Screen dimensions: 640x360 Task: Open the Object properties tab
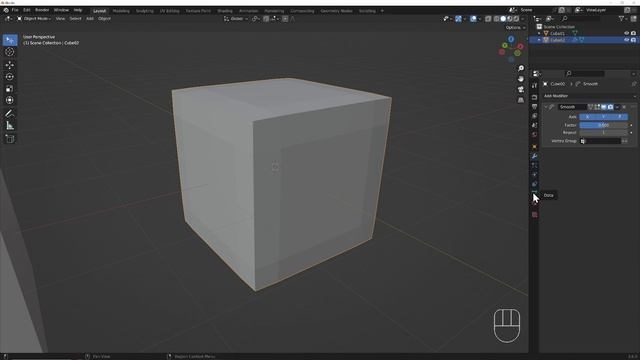click(x=535, y=147)
